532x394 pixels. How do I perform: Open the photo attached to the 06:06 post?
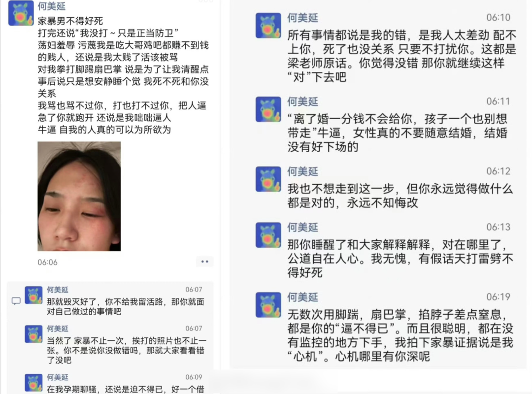point(79,196)
